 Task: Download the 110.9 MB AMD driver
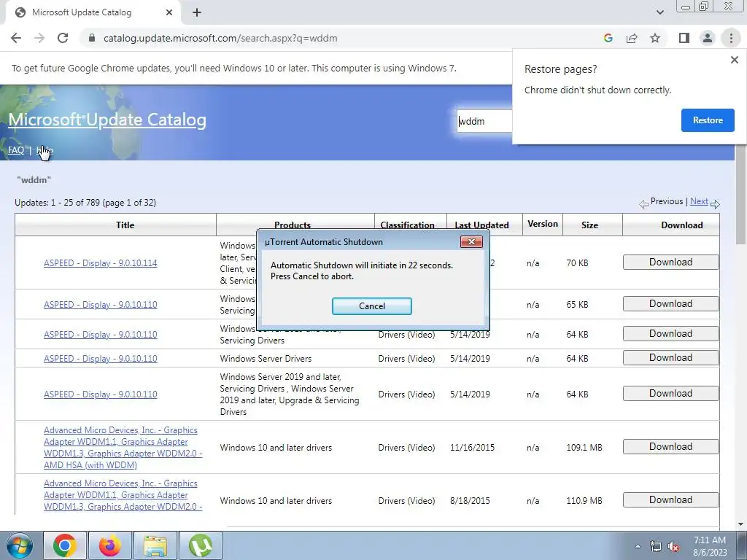click(x=671, y=500)
